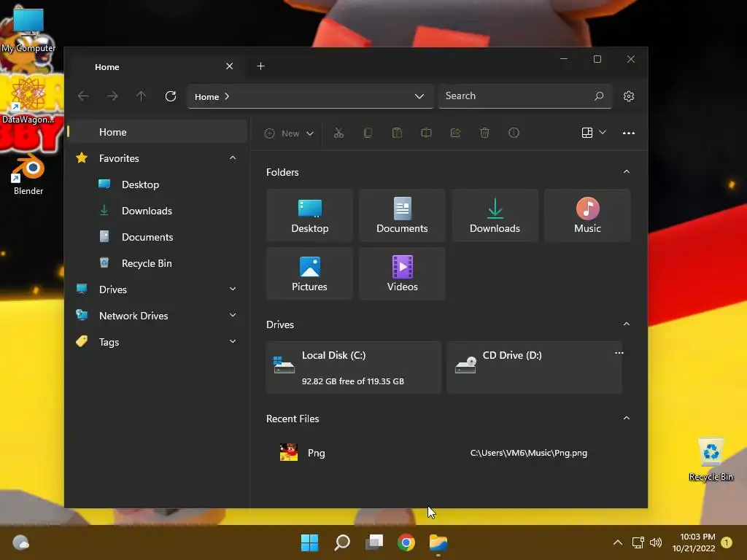Refresh the current folder view
Screen dimensions: 747x560
tap(171, 96)
